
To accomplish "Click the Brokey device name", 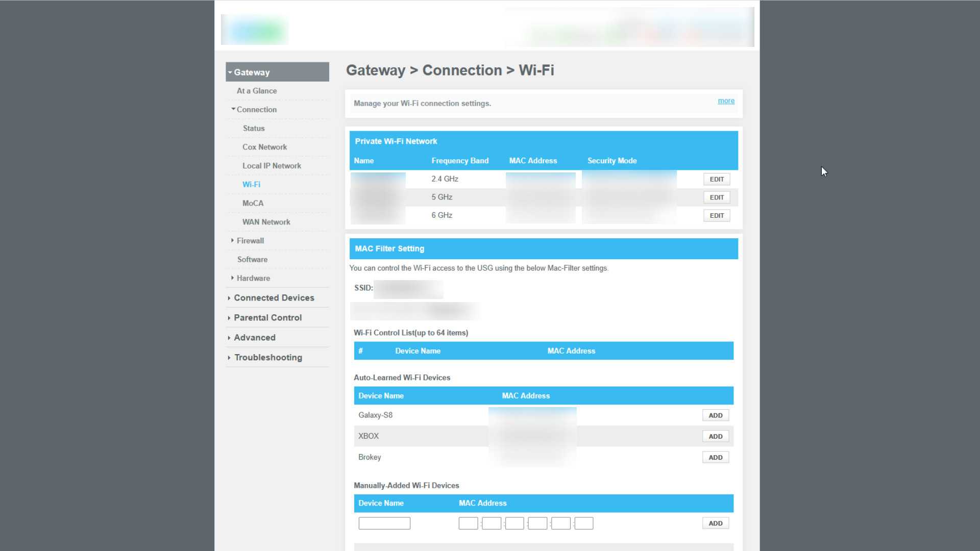I will pyautogui.click(x=370, y=458).
